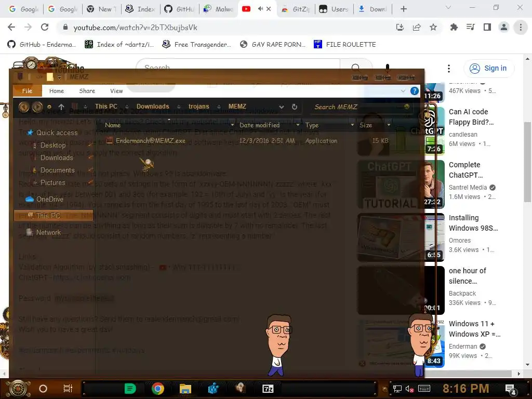Open Type column filter dropdown
This screenshot has height=399, width=532.
click(352, 125)
